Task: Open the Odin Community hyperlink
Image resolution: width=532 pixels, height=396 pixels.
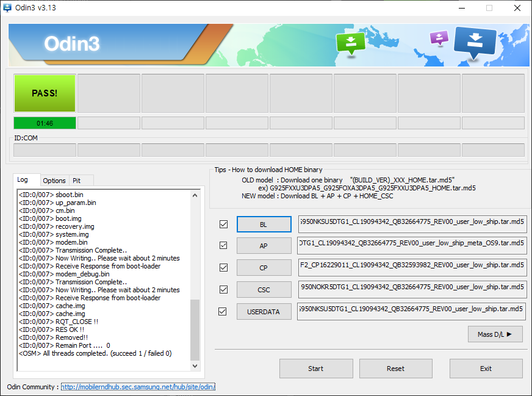Action: pos(138,387)
